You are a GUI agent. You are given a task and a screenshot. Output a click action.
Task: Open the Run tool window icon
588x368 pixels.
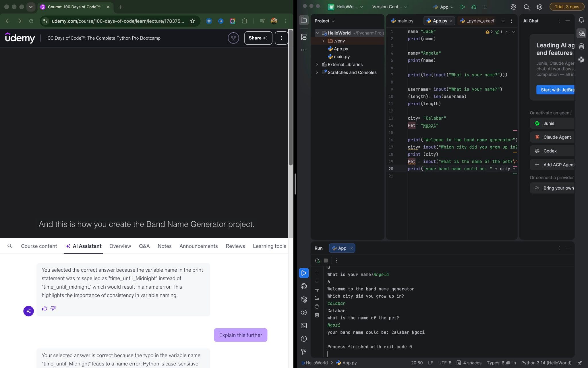(x=304, y=273)
